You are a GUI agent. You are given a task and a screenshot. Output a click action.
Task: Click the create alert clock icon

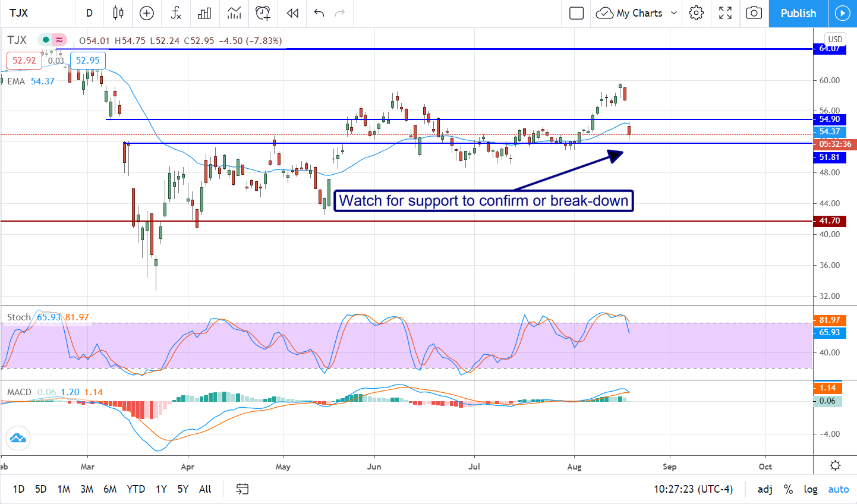pyautogui.click(x=263, y=13)
